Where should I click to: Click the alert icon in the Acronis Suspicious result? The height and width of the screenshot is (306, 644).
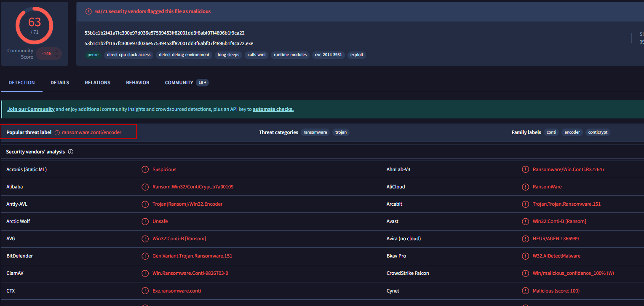pos(145,169)
